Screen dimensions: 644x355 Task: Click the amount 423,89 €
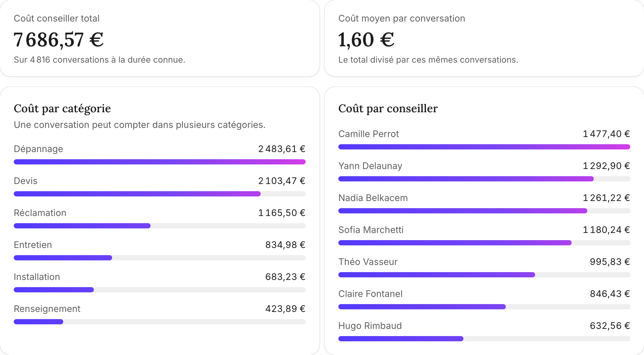[285, 309]
